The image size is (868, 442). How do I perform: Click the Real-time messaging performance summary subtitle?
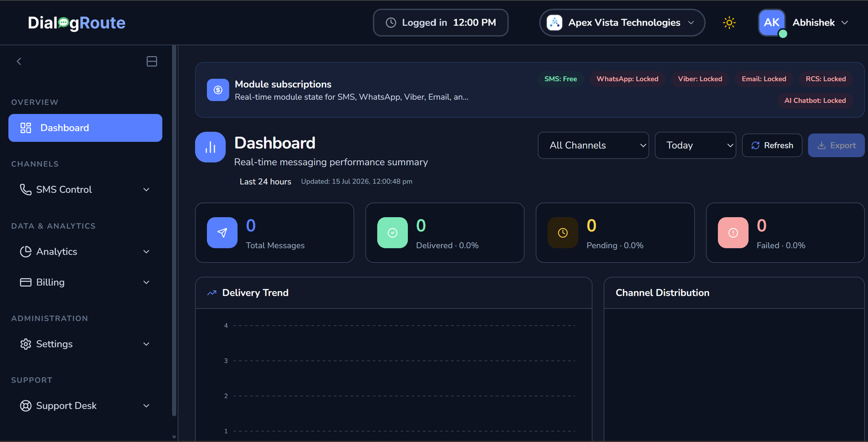[331, 162]
